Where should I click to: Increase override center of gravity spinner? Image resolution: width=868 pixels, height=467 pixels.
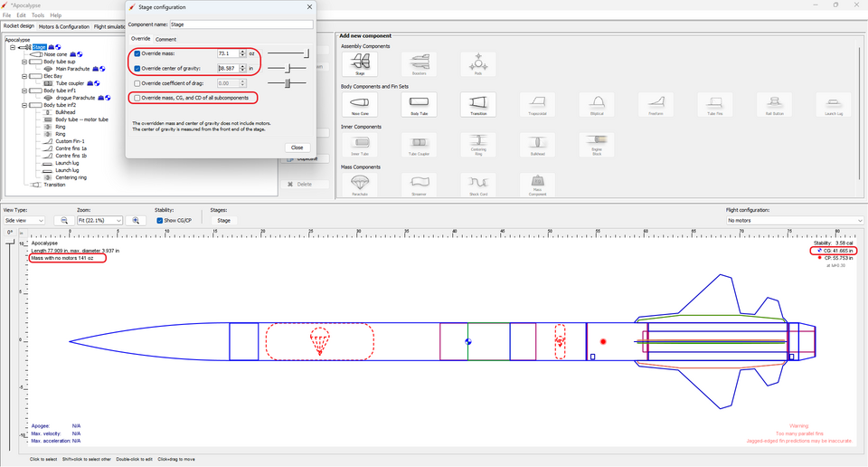coord(242,66)
